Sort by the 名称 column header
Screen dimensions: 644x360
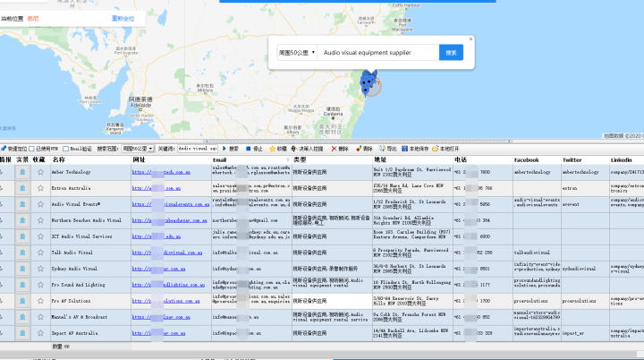pyautogui.click(x=90, y=159)
